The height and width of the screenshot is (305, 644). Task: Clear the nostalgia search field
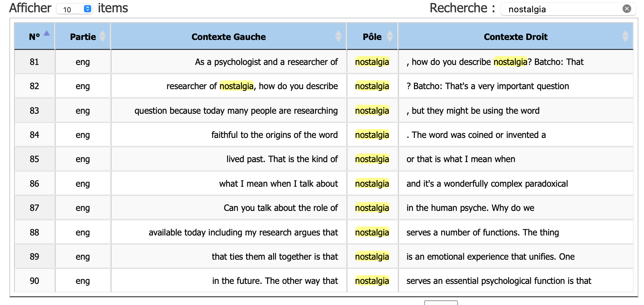click(x=627, y=8)
